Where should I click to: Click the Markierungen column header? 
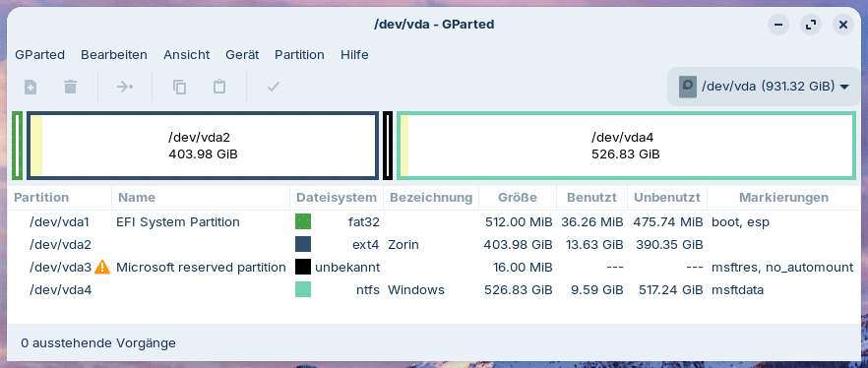[x=783, y=198]
